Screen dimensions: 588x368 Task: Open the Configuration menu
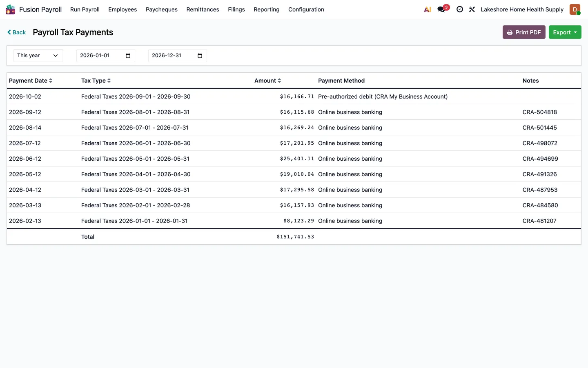[x=306, y=9]
